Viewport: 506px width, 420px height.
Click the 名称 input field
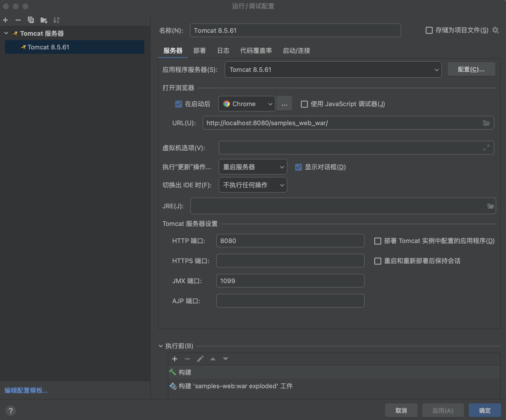(295, 31)
